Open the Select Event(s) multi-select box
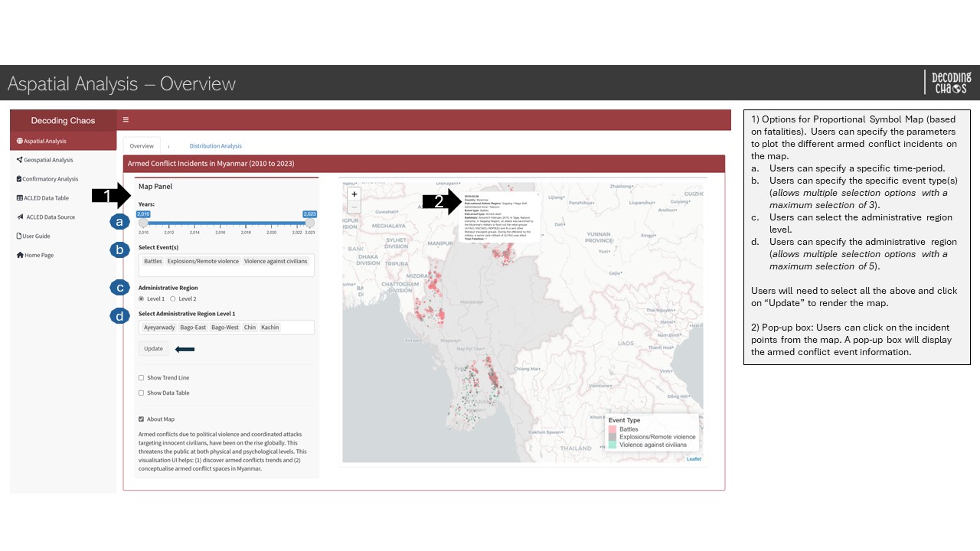Image resolution: width=980 pixels, height=551 pixels. click(226, 265)
